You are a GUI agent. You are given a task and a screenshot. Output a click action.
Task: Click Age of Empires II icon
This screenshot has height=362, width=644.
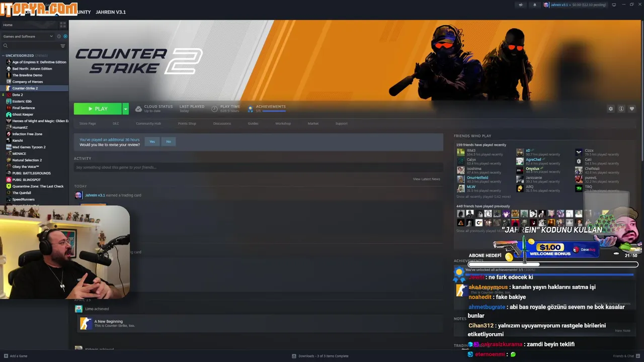(x=9, y=62)
